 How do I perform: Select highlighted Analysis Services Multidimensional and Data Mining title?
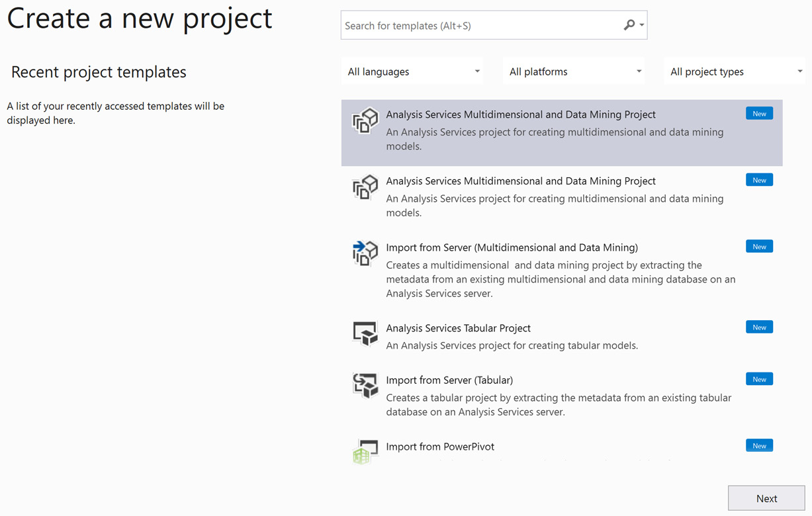pos(521,114)
